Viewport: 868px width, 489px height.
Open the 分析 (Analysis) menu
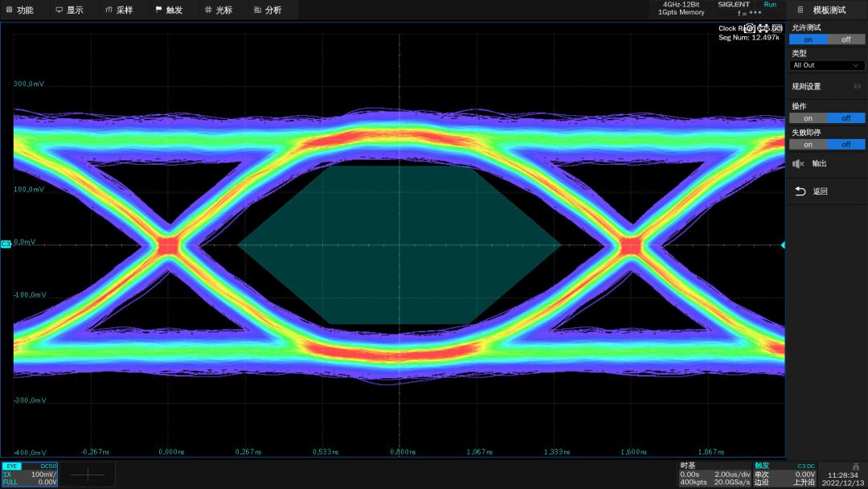click(x=267, y=10)
